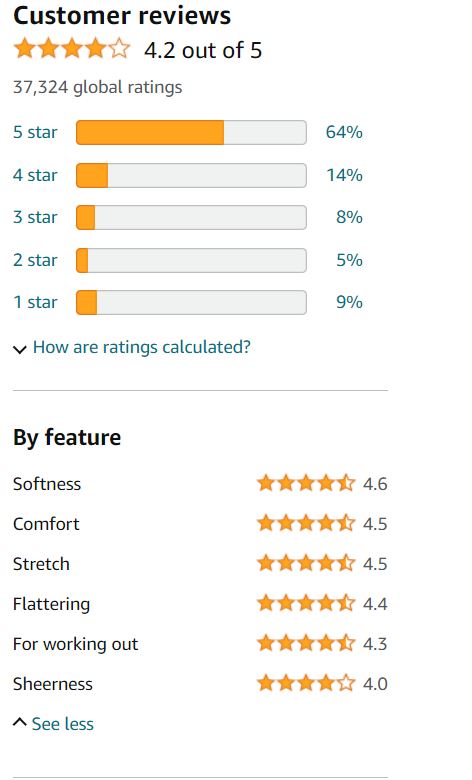
Task: Click the Comfort star rating icons
Action: 306,523
